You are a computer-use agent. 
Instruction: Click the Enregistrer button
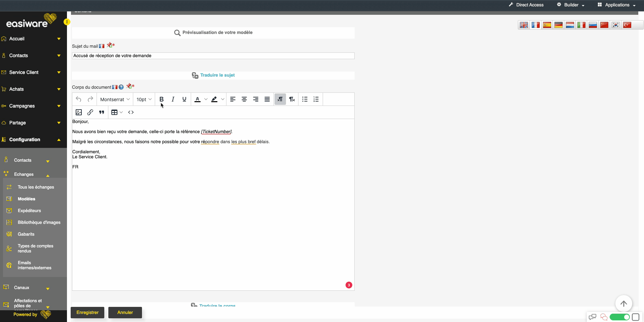pos(87,312)
